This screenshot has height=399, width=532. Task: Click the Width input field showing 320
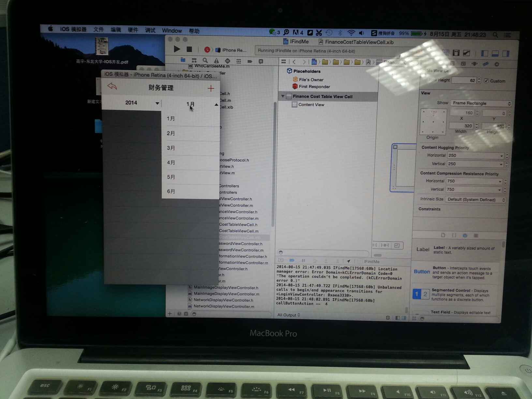[x=462, y=126]
